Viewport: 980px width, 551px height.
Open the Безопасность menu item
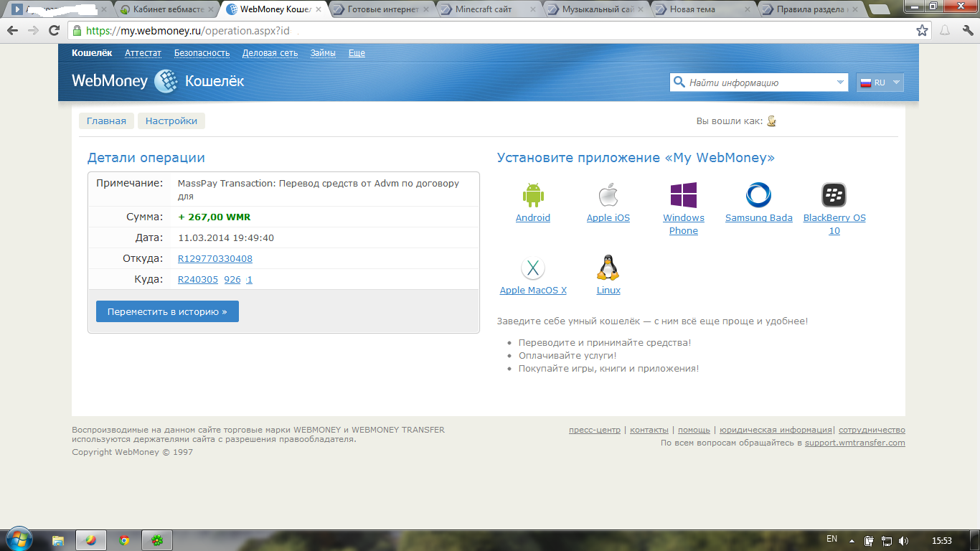click(x=202, y=53)
